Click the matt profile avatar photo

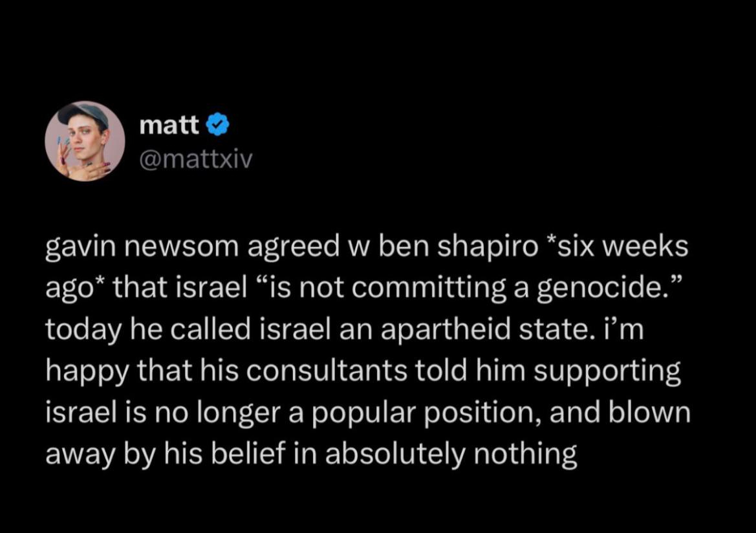pyautogui.click(x=85, y=141)
